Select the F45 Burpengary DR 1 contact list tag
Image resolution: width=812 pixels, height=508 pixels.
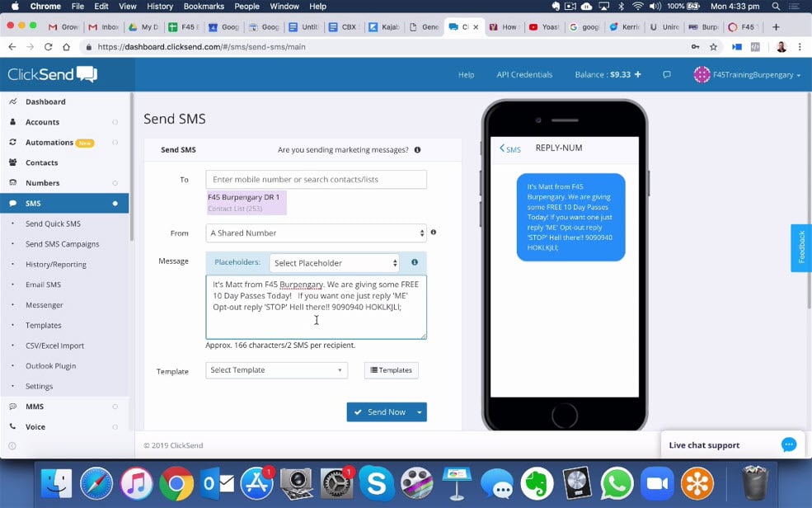pos(246,203)
